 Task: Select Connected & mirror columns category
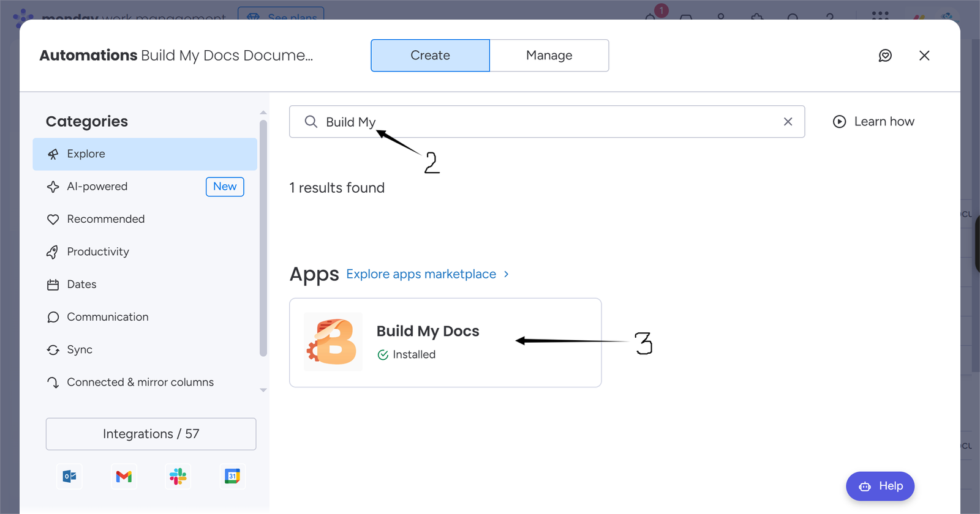(145, 382)
